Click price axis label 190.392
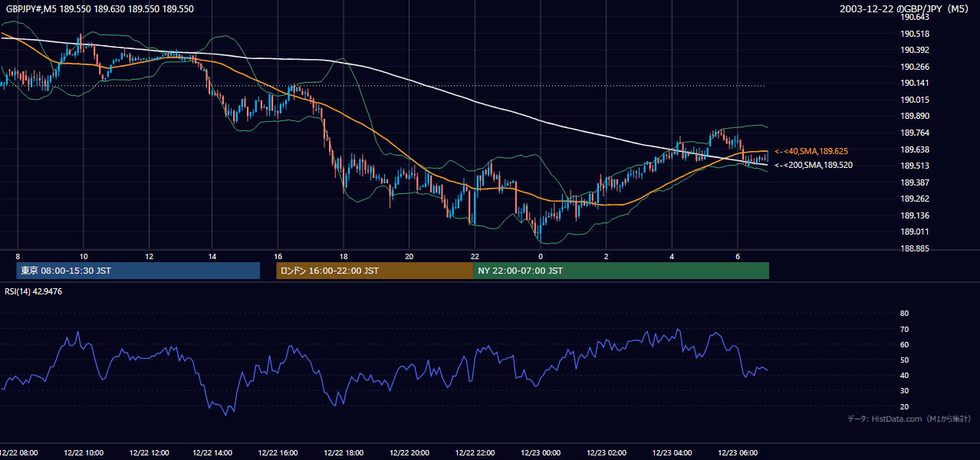Screen dimensions: 980x460 [x=915, y=51]
